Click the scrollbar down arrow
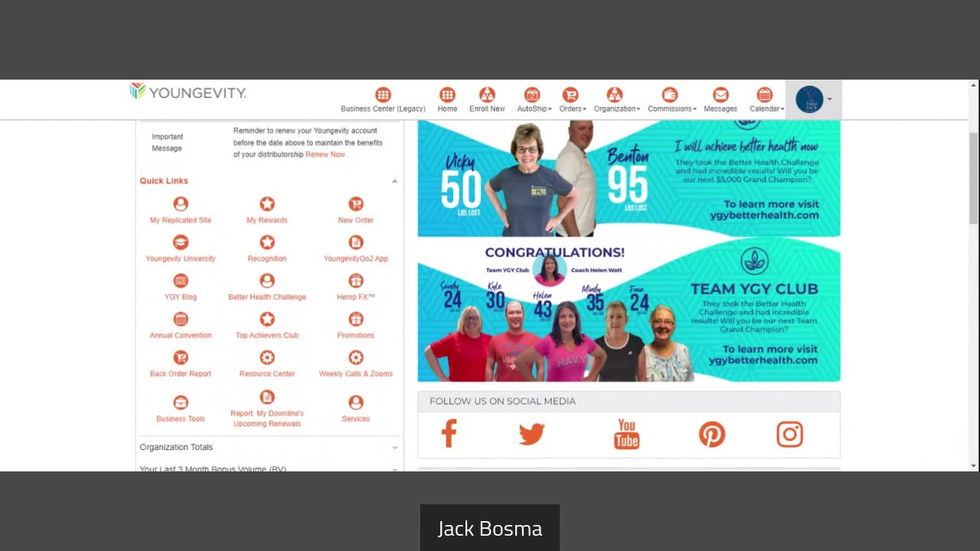The height and width of the screenshot is (551, 980). tap(974, 465)
